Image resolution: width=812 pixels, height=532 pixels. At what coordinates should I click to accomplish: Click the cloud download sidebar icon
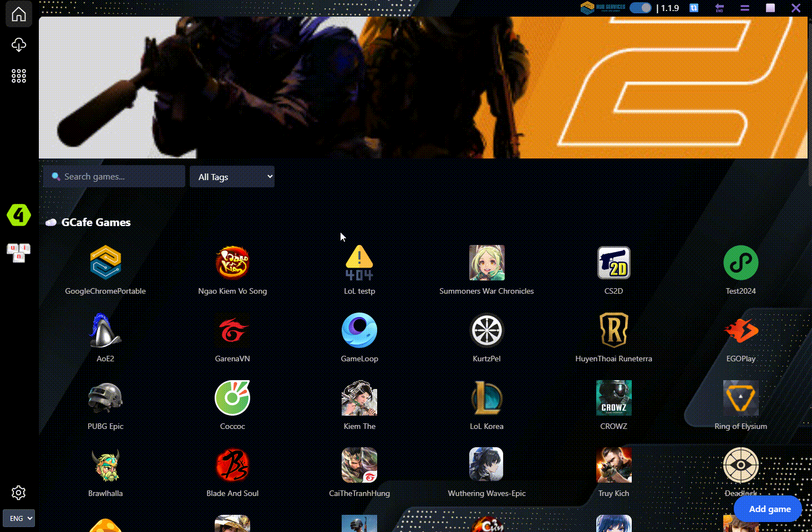19,45
